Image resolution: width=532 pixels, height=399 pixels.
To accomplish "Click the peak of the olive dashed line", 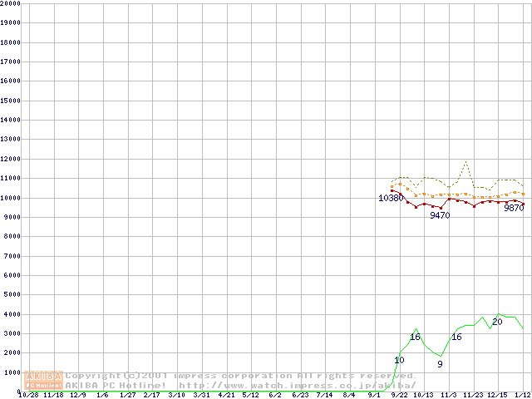I will [x=465, y=161].
